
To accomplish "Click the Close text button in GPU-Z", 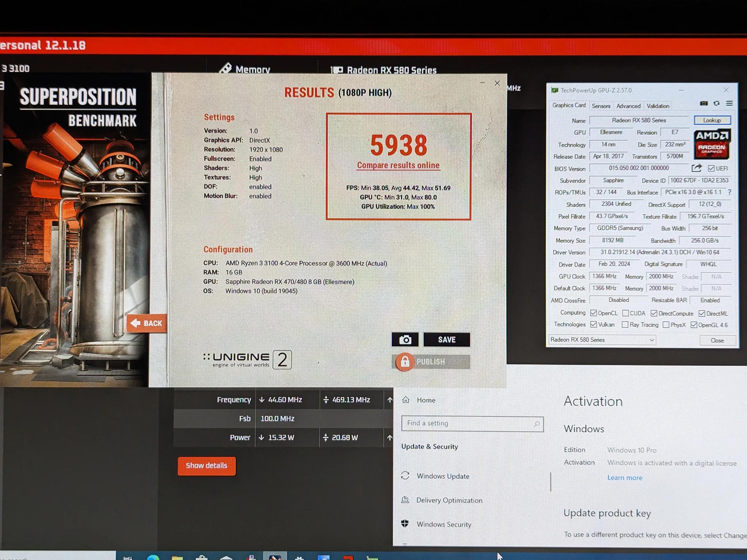I will coord(717,340).
